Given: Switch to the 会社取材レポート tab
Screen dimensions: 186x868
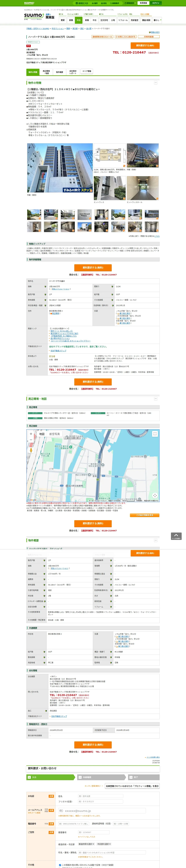Looking at the screenshot, I should click(x=73, y=72).
